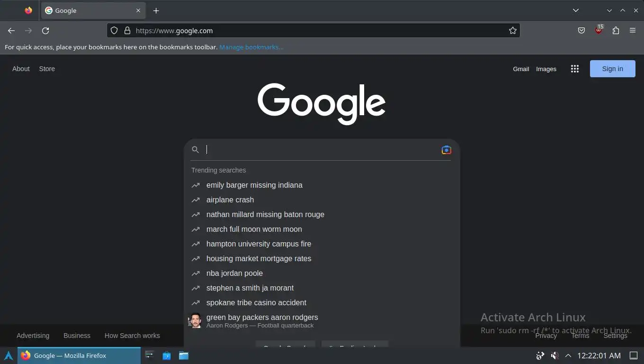Click the Aaron Rodgers thumbnail photo
This screenshot has width=644, height=364.
195,321
